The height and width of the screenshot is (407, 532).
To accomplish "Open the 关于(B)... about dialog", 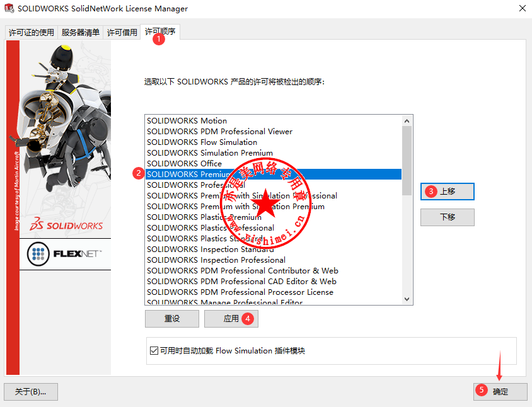I will (x=31, y=392).
